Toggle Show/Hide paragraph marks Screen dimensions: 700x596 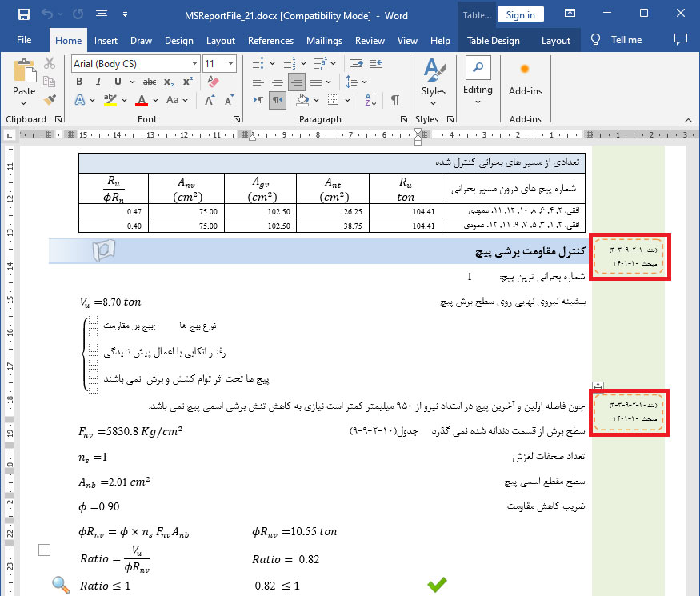pyautogui.click(x=395, y=100)
